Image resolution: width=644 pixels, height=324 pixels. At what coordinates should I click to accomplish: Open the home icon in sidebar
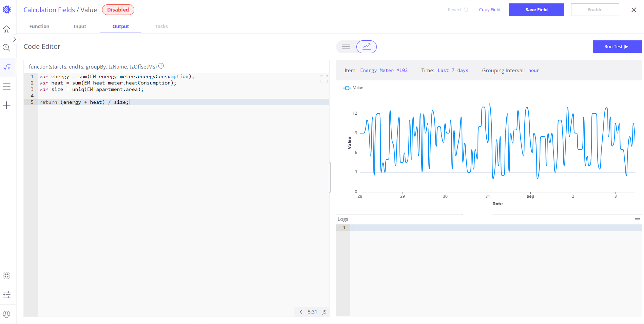click(x=6, y=29)
